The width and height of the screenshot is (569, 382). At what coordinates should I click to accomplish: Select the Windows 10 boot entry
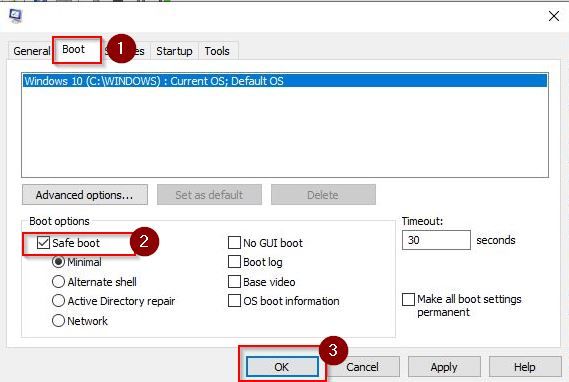click(x=285, y=81)
